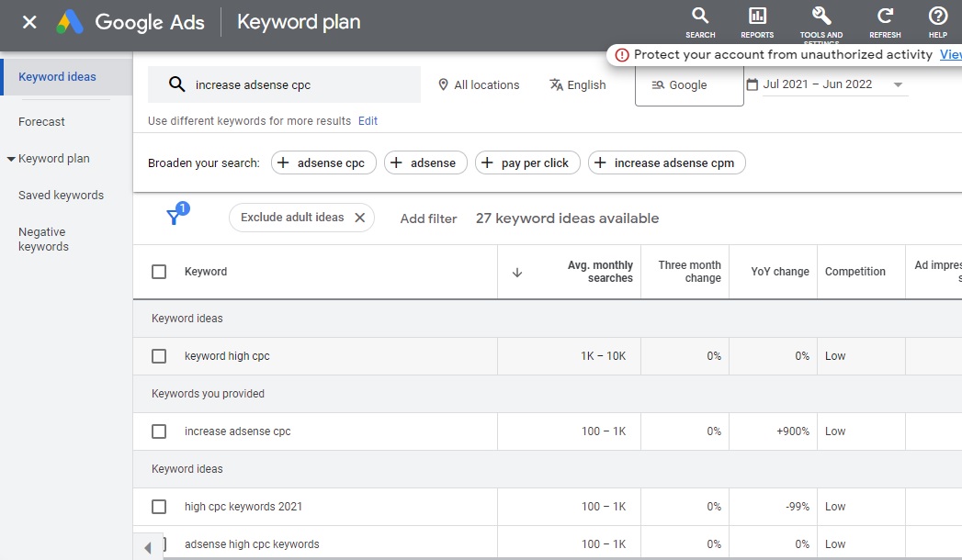Open Saved keywords in the sidebar

tap(61, 196)
